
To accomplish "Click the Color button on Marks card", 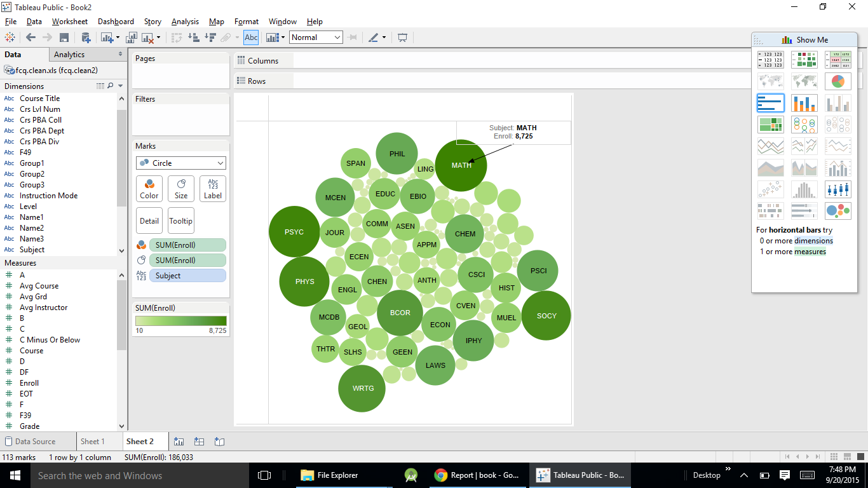I will click(x=149, y=189).
